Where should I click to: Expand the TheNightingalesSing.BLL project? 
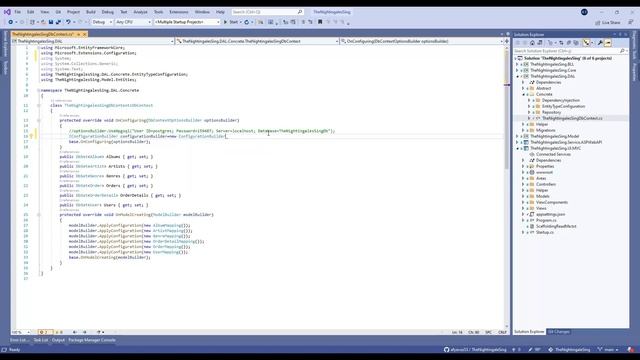tap(517, 64)
